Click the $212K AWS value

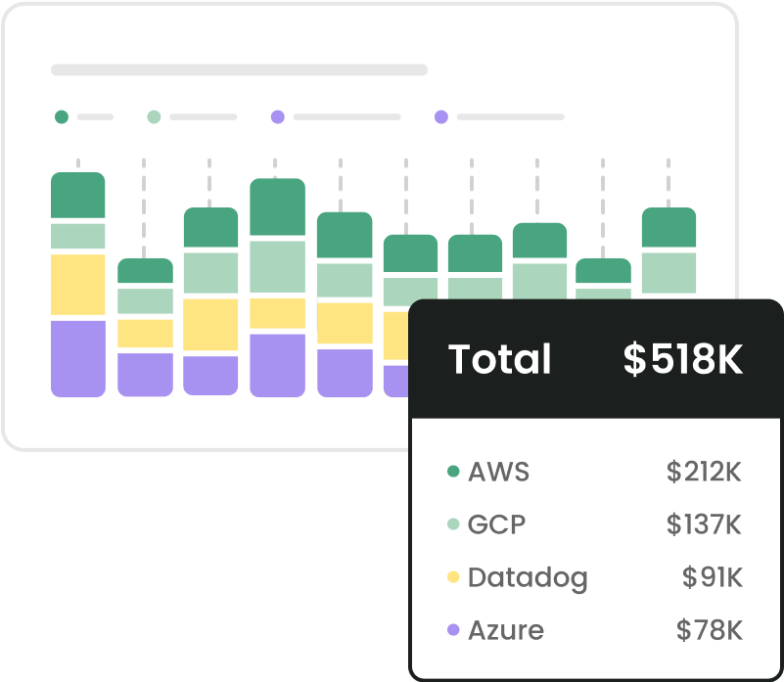(x=703, y=472)
